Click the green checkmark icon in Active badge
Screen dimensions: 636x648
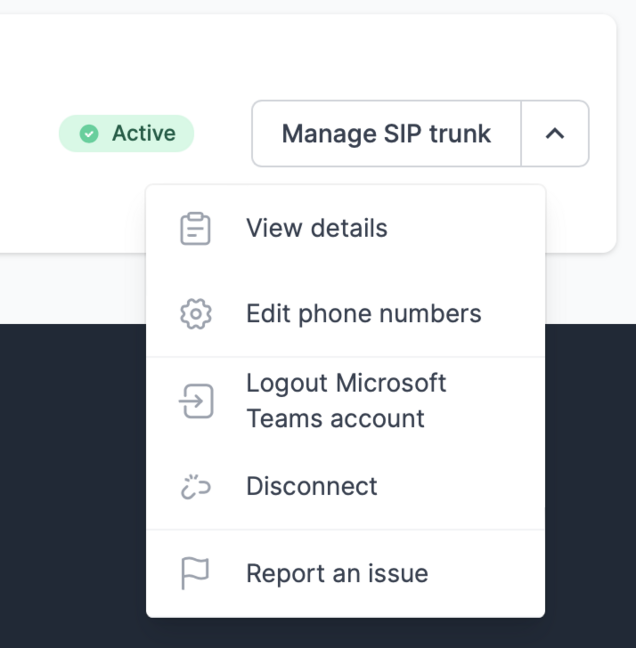(x=89, y=134)
